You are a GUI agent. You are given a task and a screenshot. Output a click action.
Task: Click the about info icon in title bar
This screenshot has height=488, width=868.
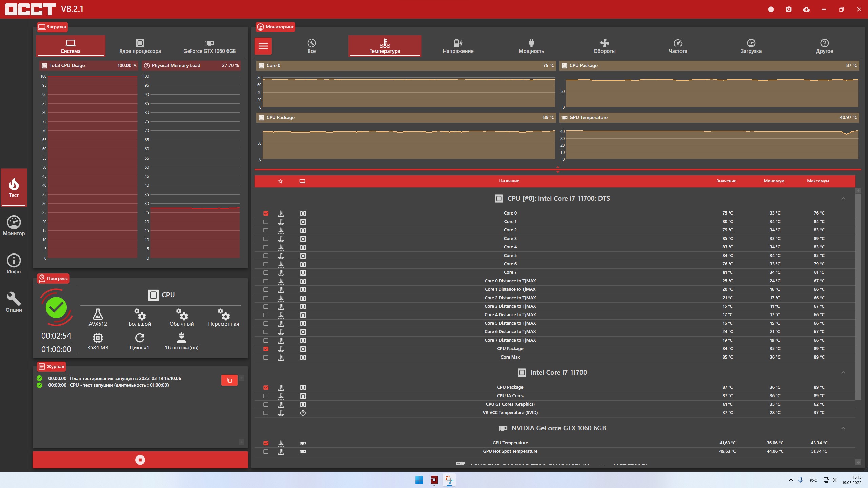771,9
